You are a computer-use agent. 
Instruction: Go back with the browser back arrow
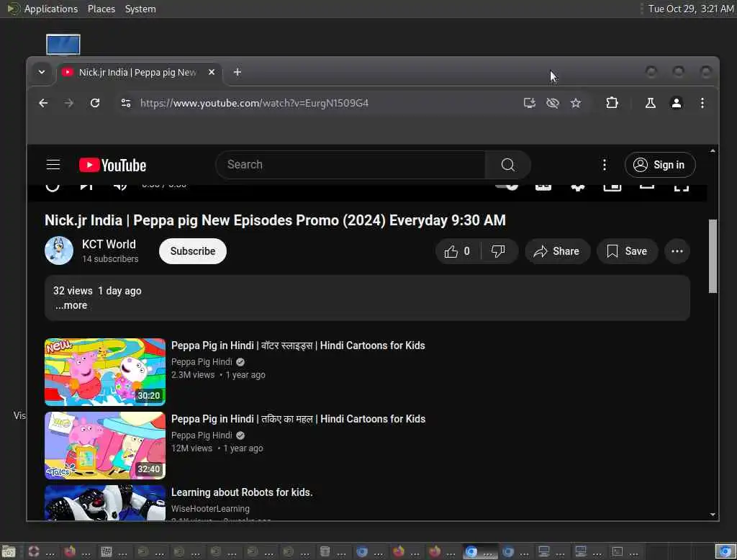(x=43, y=103)
